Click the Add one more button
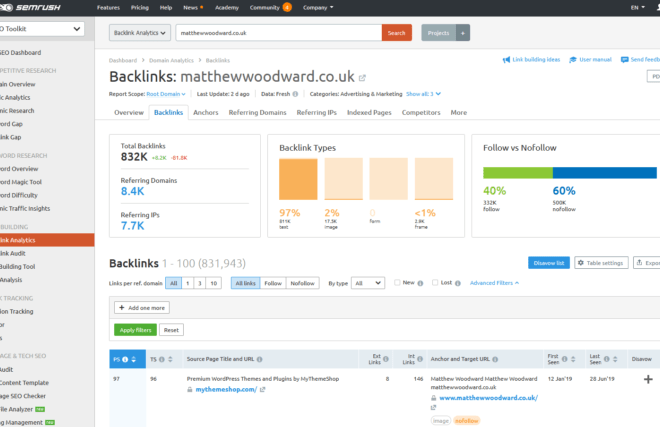Viewport: 660px width, 427px height. [142, 308]
